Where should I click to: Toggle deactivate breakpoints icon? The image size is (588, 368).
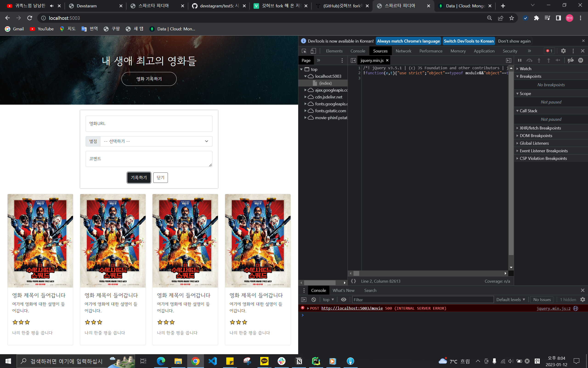tap(571, 60)
